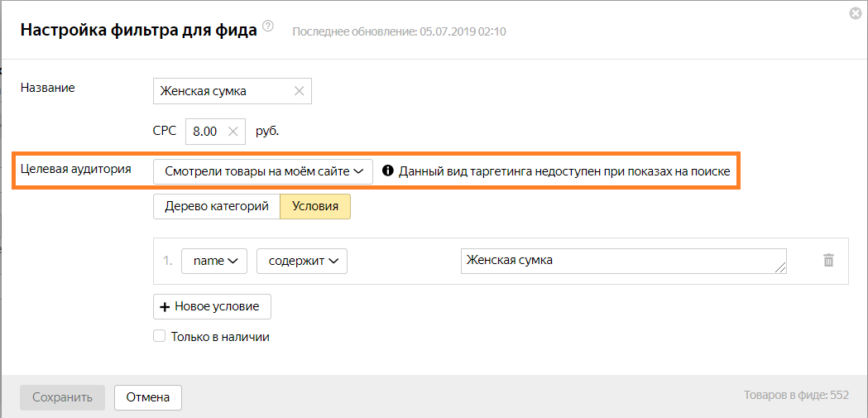The height and width of the screenshot is (418, 868).
Task: Clear the CPC value with X icon
Action: point(233,131)
